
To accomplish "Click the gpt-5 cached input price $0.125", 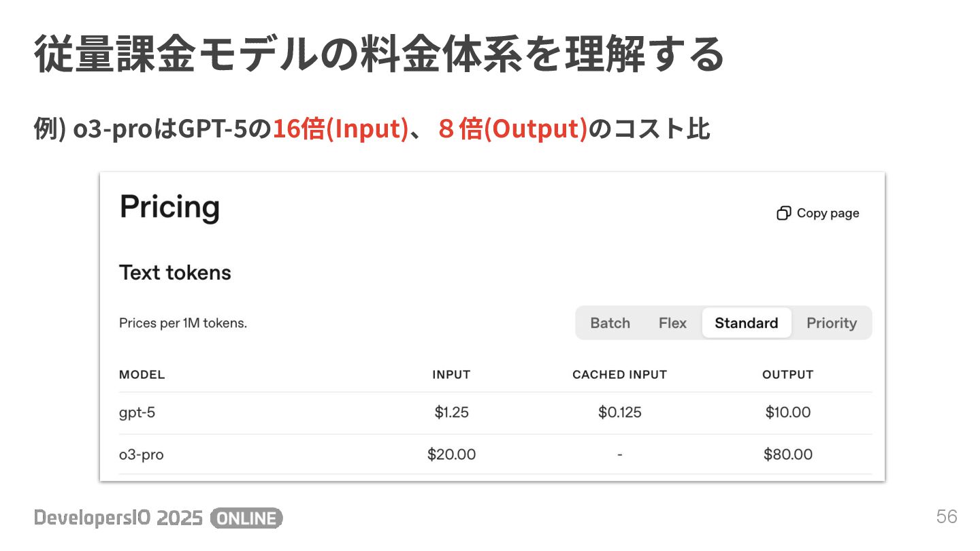I will [x=619, y=412].
